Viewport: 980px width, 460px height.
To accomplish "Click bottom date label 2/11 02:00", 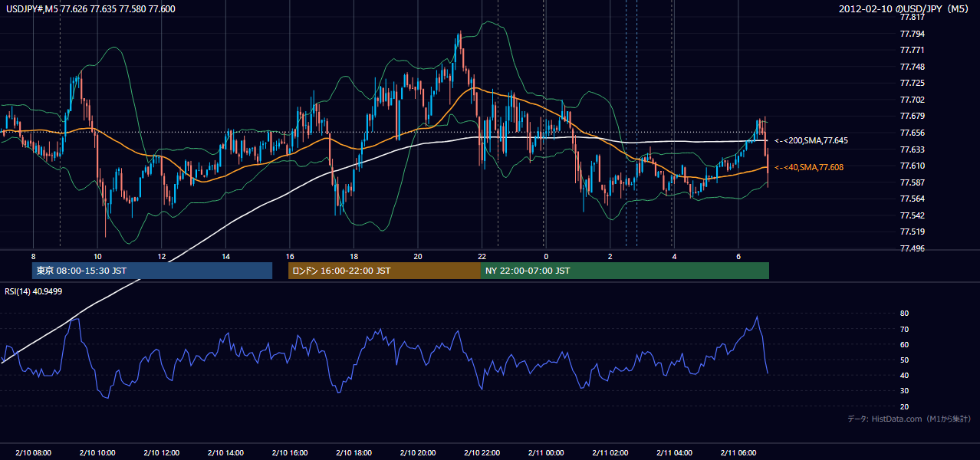I will pyautogui.click(x=610, y=453).
